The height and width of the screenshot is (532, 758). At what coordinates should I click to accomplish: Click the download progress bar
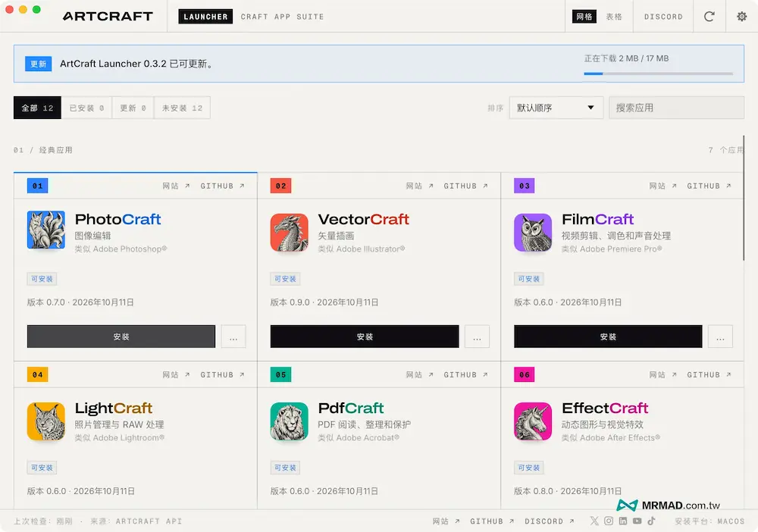[x=659, y=74]
